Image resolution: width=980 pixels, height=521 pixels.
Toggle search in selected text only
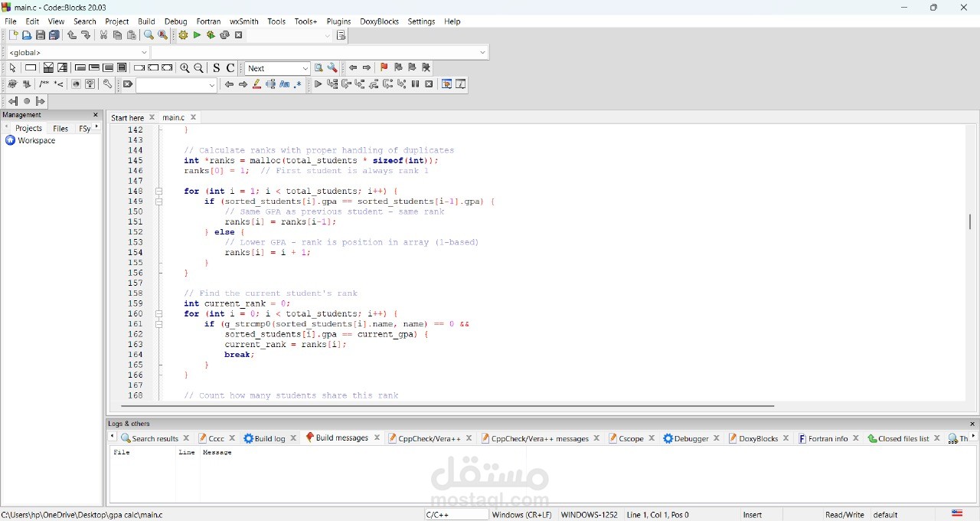pos(271,84)
